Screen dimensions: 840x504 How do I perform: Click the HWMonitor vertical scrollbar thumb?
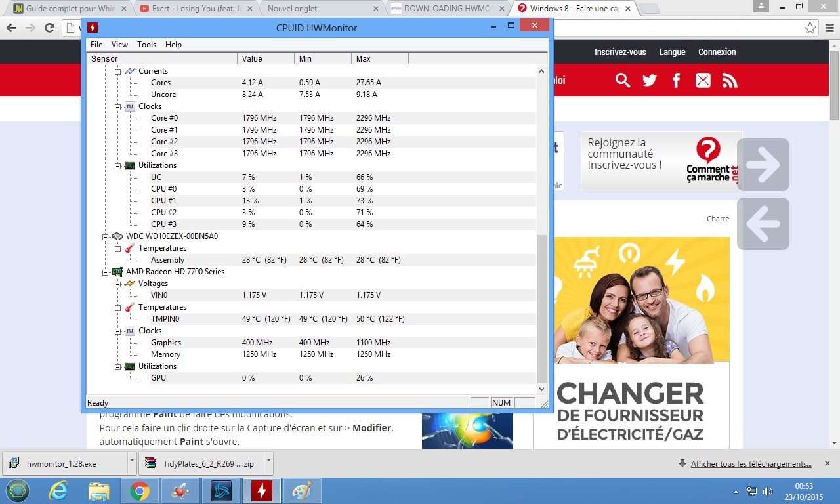pos(542,309)
